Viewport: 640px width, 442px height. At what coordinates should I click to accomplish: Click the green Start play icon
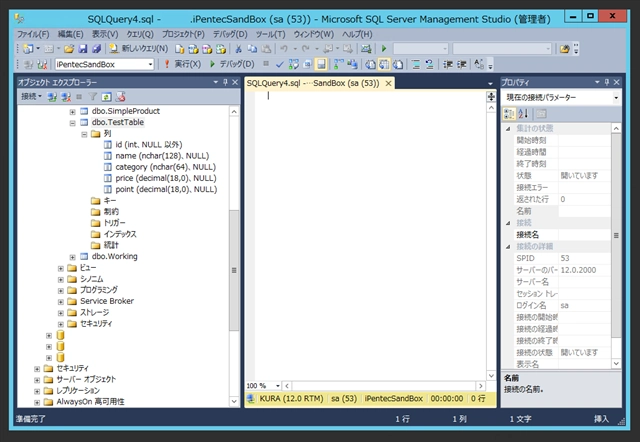coord(384,49)
